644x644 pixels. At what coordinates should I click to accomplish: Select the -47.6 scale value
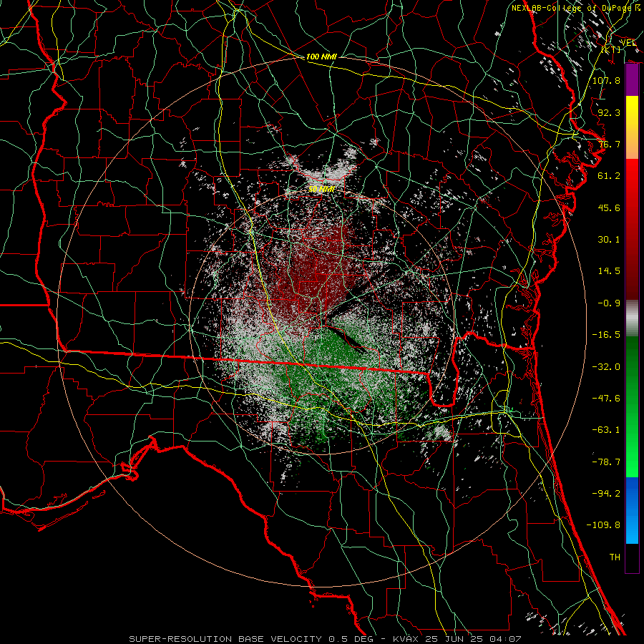coord(606,399)
